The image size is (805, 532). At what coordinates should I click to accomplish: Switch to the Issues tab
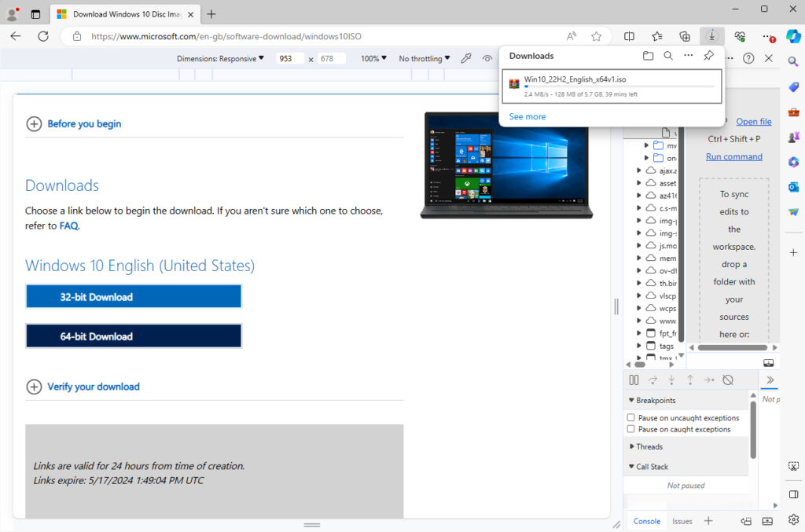(x=682, y=520)
